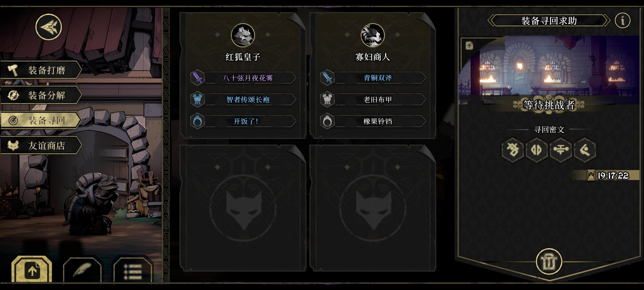Click the empty fox-emblem slot under 寡妇商人
Image resolution: width=644 pixels, height=290 pixels.
(373, 208)
